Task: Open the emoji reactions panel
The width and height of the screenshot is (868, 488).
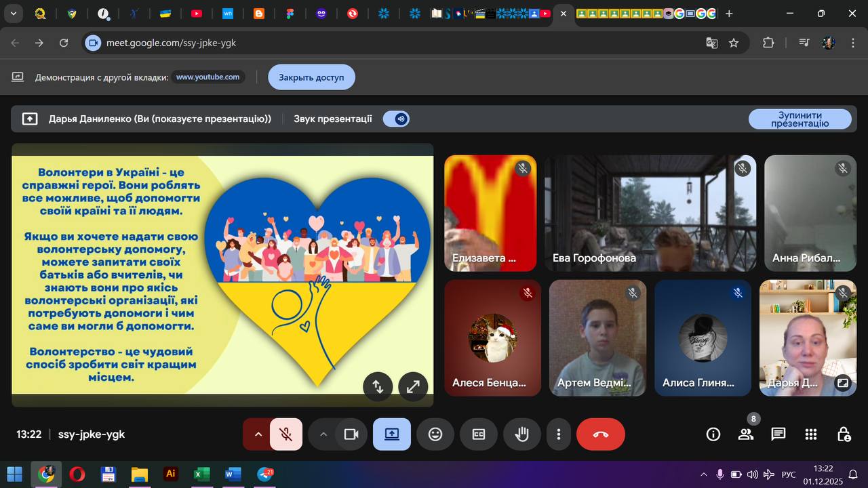Action: click(435, 434)
